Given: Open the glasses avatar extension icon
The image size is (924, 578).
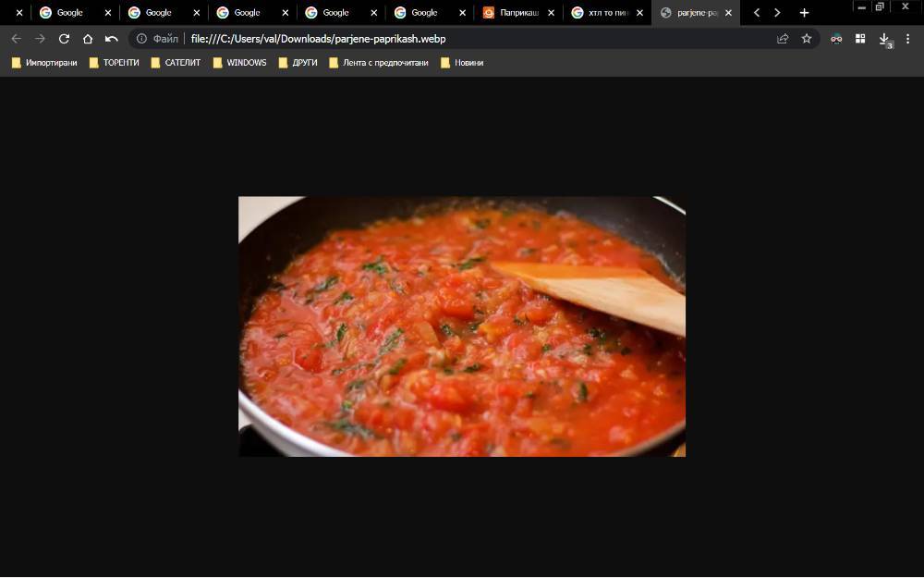Looking at the screenshot, I should tap(836, 39).
